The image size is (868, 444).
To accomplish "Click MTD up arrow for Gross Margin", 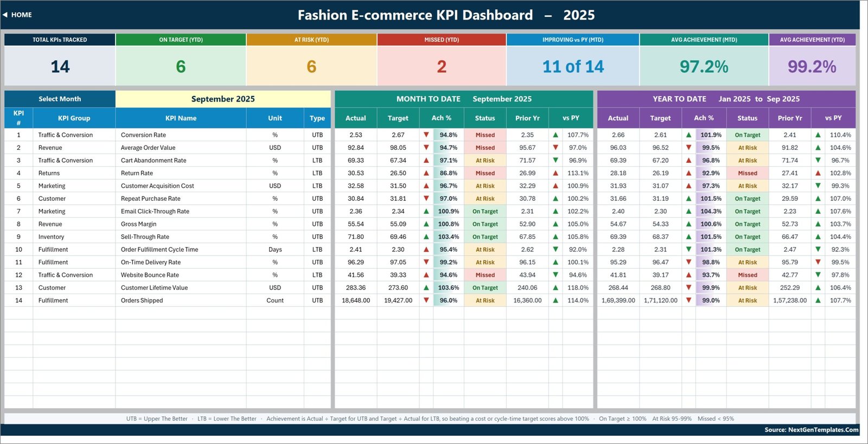I will click(x=426, y=224).
